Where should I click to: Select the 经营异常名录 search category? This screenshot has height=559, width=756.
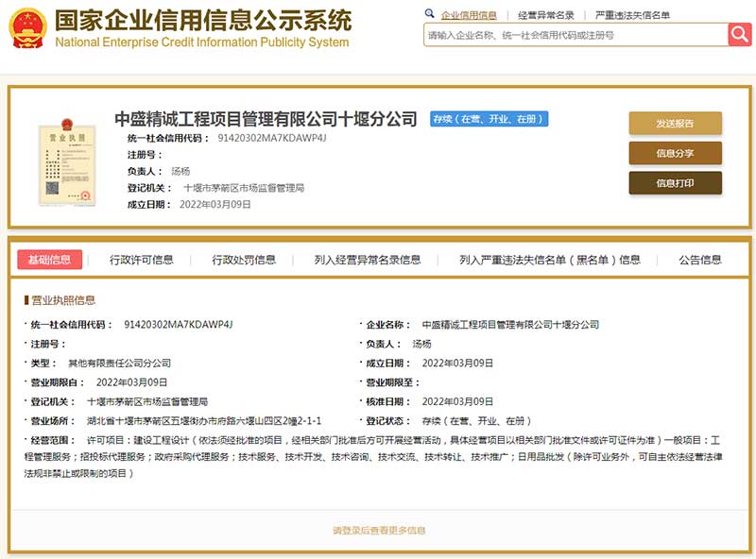(x=546, y=15)
